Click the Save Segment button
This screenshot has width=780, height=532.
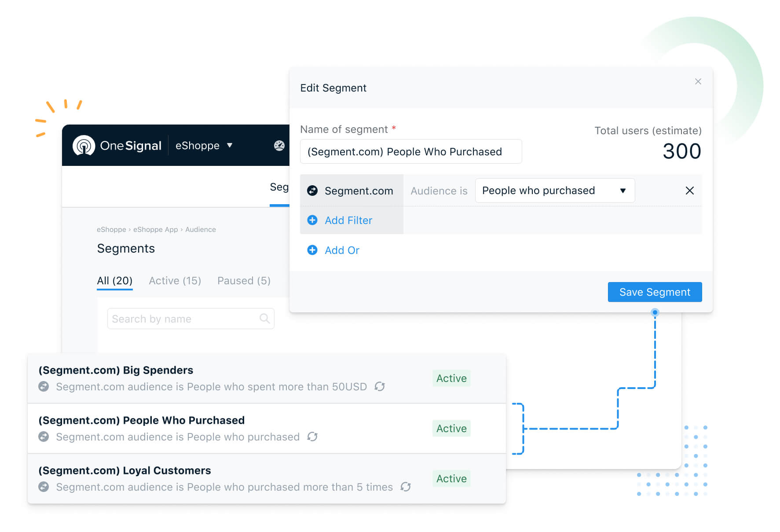[655, 292]
